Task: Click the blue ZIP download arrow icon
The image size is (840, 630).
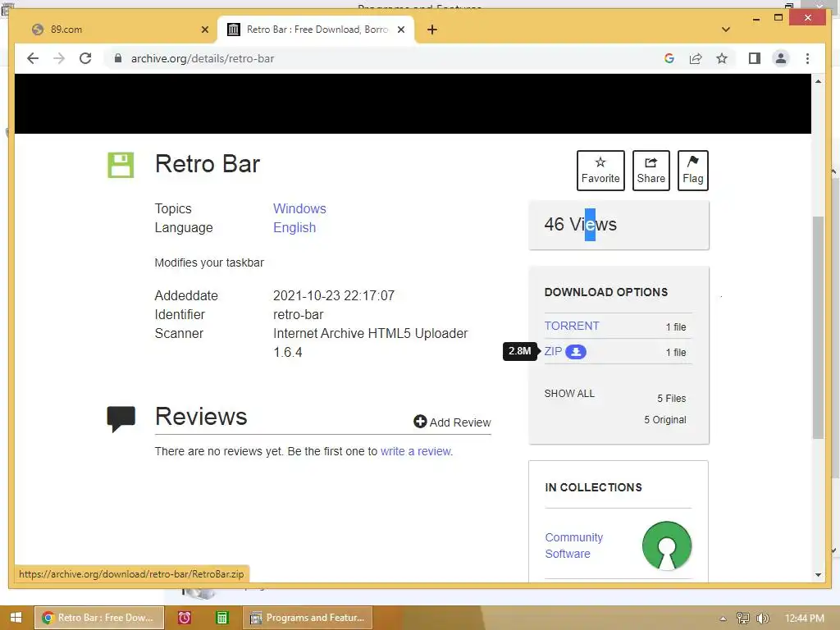Action: coord(576,352)
